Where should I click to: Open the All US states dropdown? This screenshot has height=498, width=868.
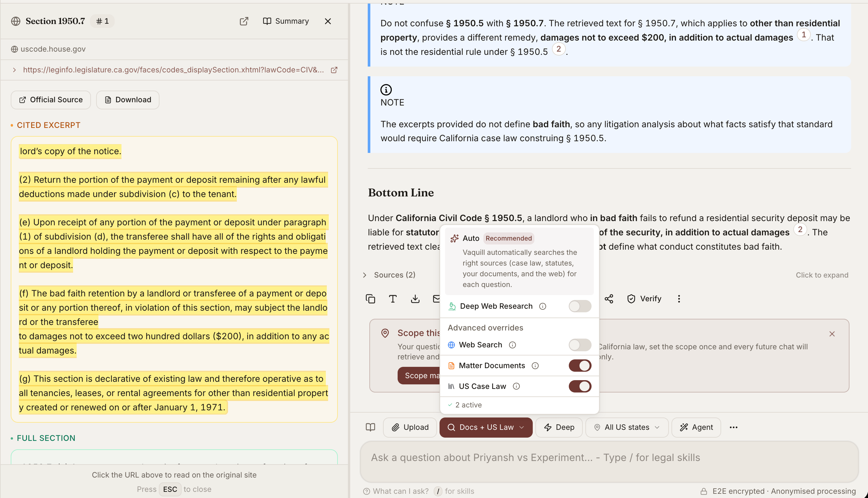point(627,427)
